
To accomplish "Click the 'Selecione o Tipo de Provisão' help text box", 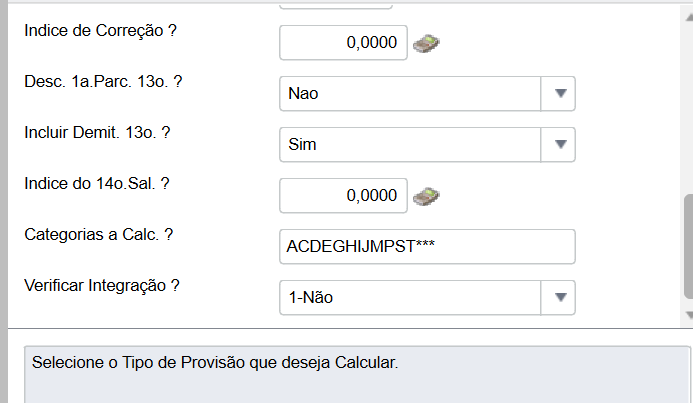I will [x=357, y=375].
